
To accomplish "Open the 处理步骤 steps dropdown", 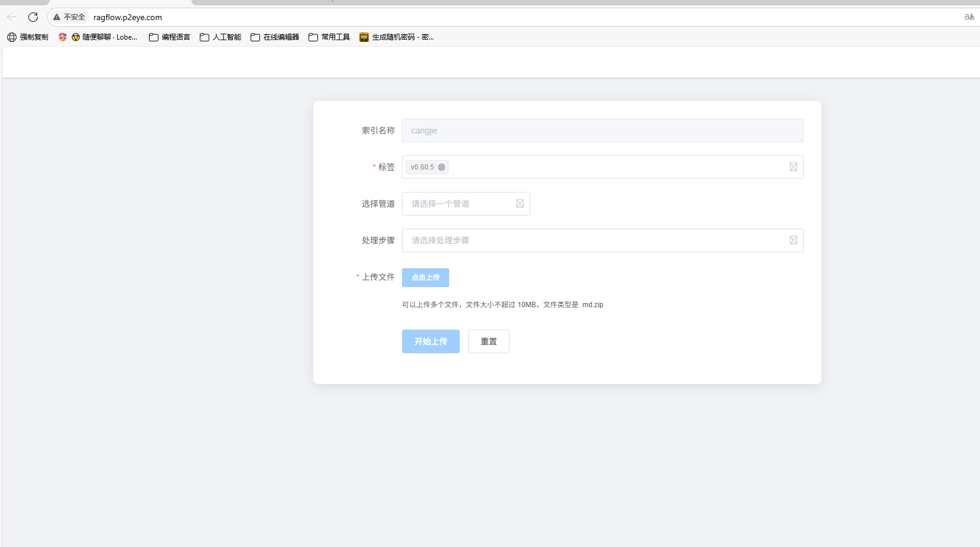I will point(591,240).
